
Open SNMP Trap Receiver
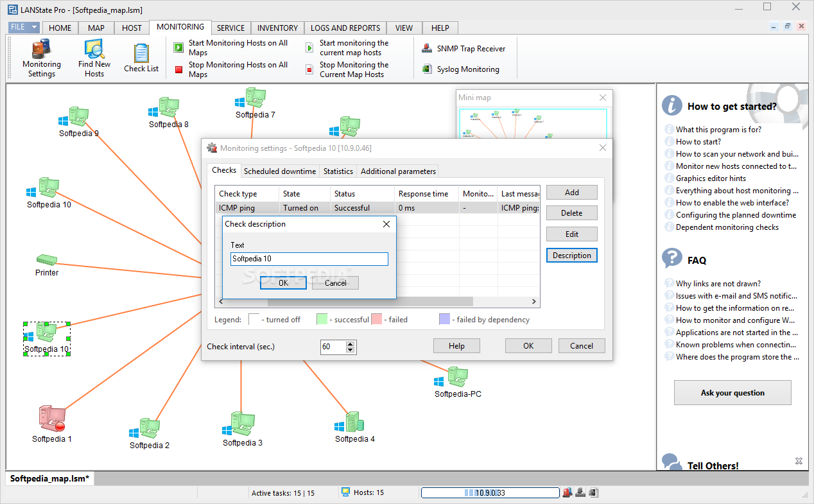463,49
